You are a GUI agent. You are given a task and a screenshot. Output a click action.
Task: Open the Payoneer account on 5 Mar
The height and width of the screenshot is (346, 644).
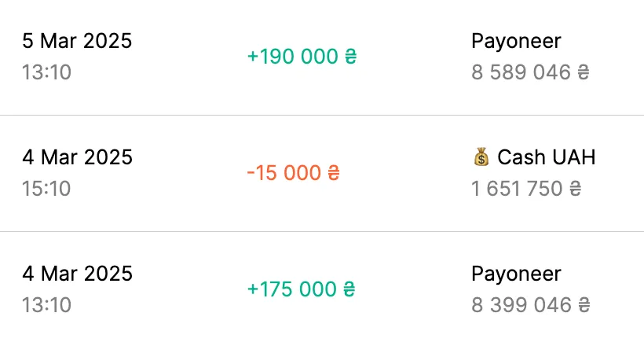[516, 41]
